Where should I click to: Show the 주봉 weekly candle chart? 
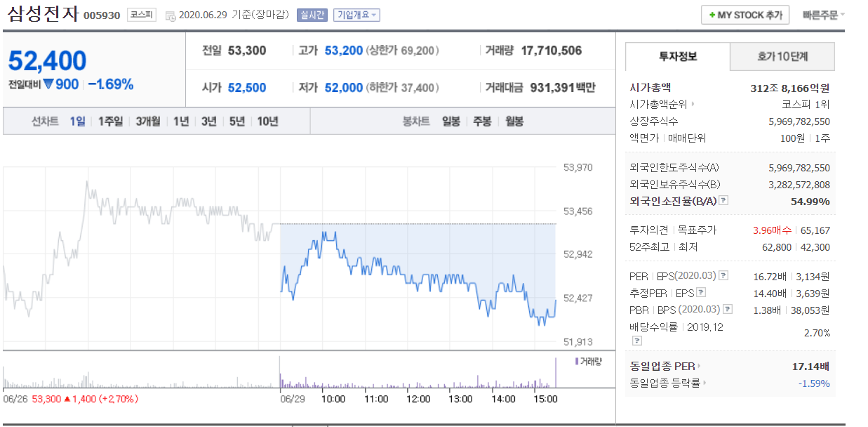click(x=482, y=121)
